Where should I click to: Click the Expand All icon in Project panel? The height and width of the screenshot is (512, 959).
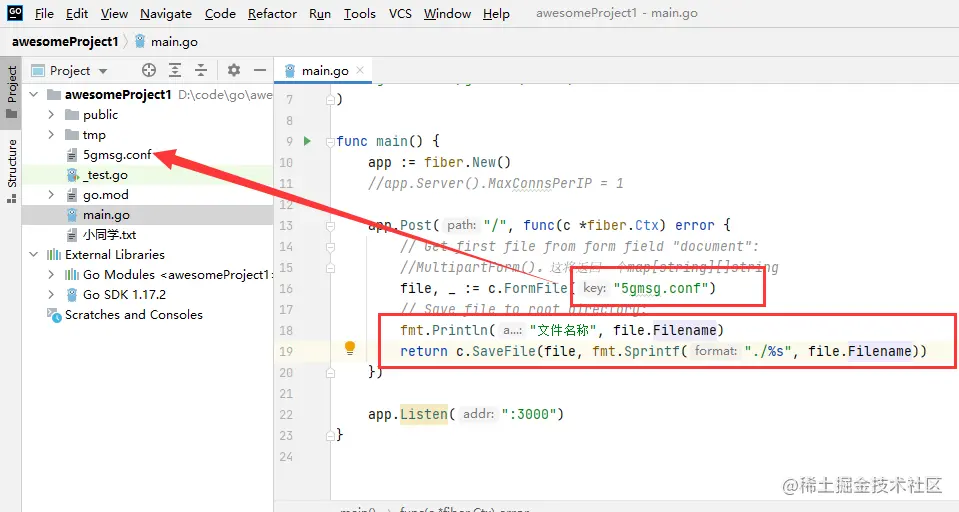pyautogui.click(x=175, y=70)
